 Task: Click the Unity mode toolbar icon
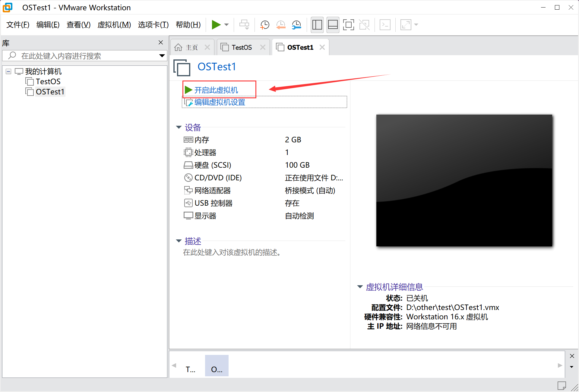[364, 25]
